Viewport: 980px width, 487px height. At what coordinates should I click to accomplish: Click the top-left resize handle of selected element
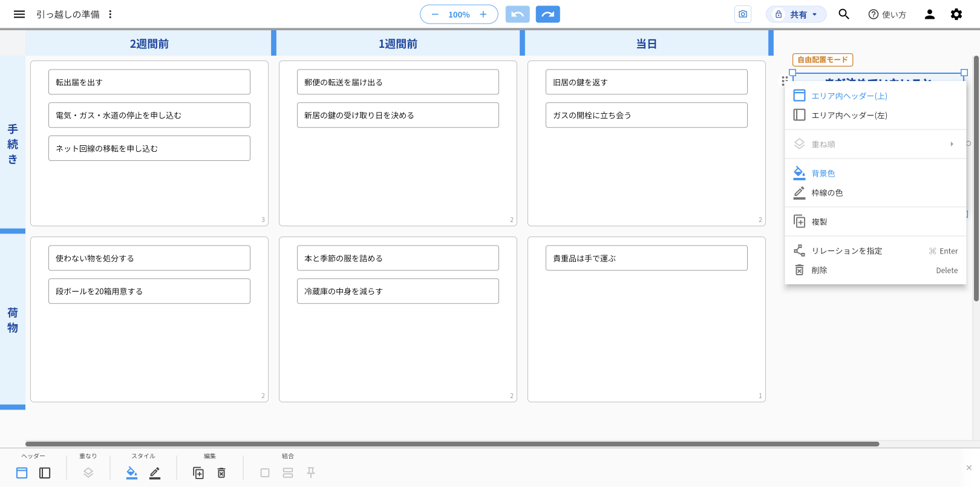(x=792, y=73)
